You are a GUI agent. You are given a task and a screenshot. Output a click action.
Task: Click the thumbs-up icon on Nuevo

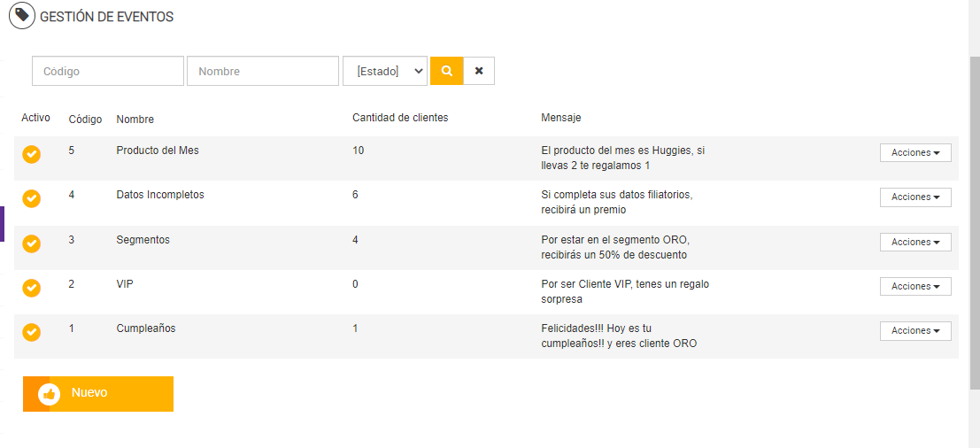click(x=50, y=394)
